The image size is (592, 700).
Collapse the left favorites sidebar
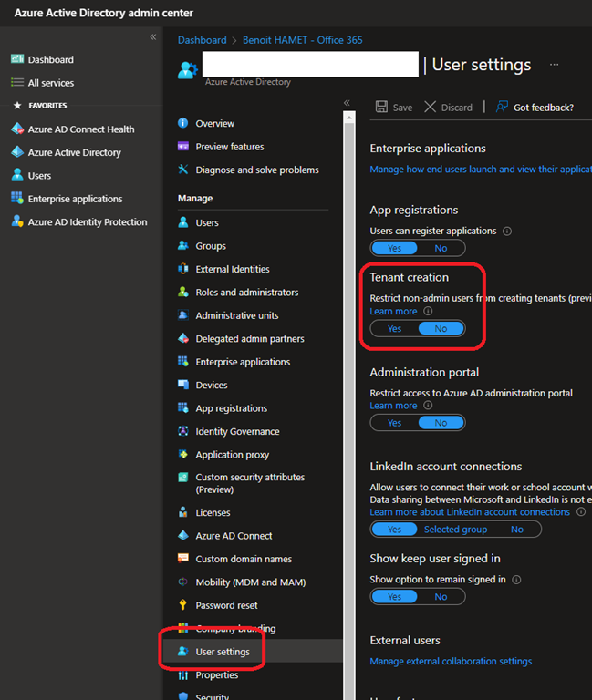153,36
